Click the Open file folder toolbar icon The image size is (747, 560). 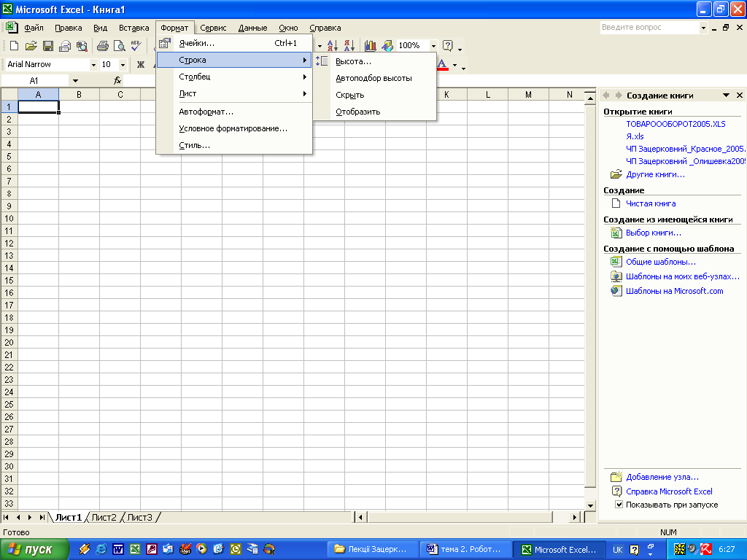pyautogui.click(x=31, y=46)
